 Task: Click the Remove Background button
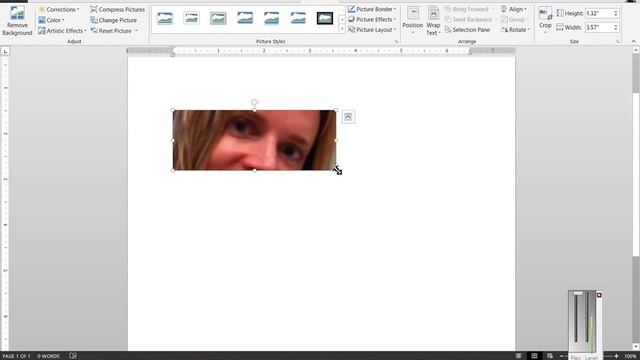pos(17,20)
